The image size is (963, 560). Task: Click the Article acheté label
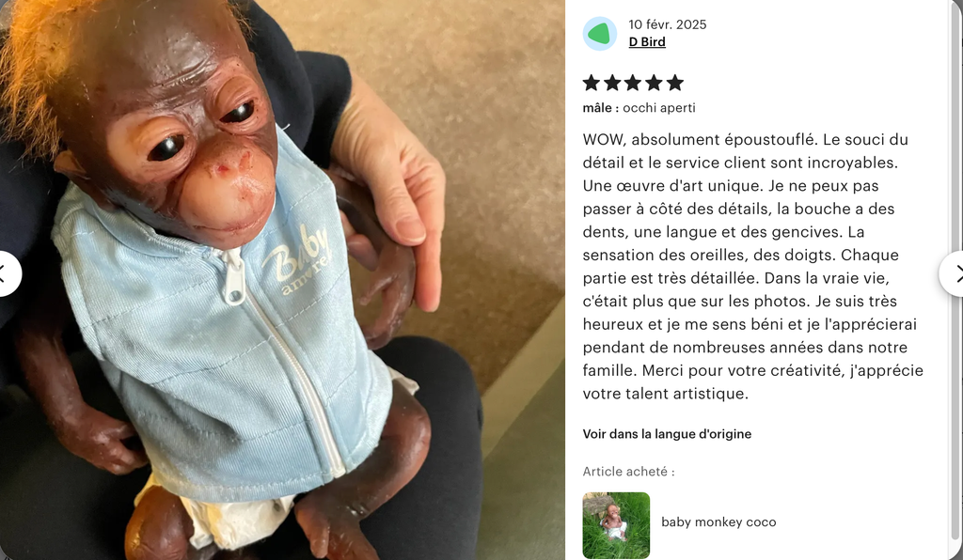pyautogui.click(x=628, y=472)
